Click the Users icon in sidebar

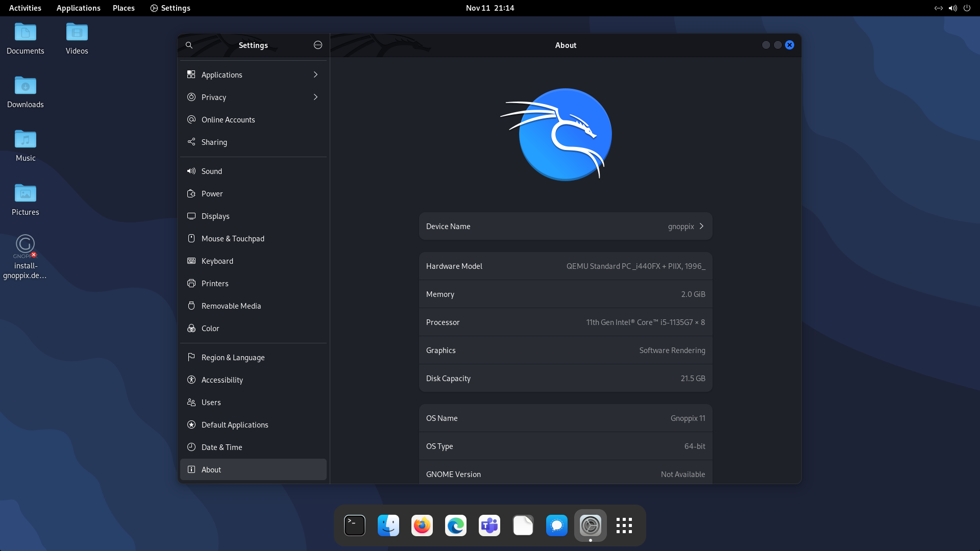[x=191, y=402]
